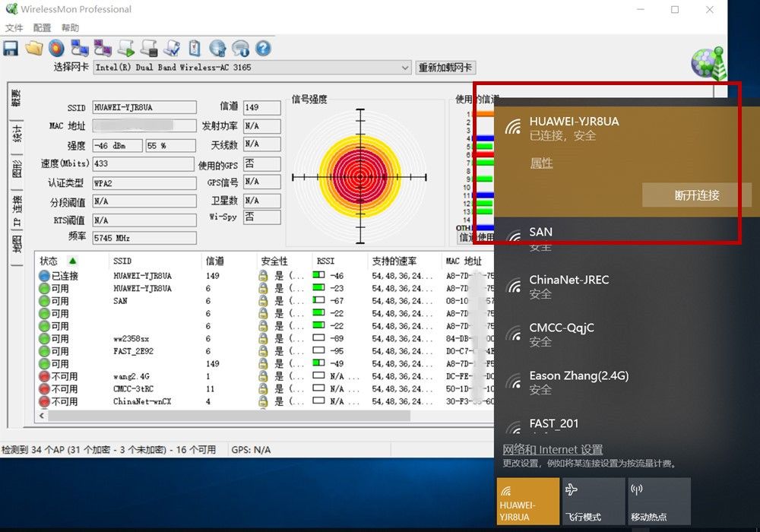Switch to the 统计 side tab

16,134
